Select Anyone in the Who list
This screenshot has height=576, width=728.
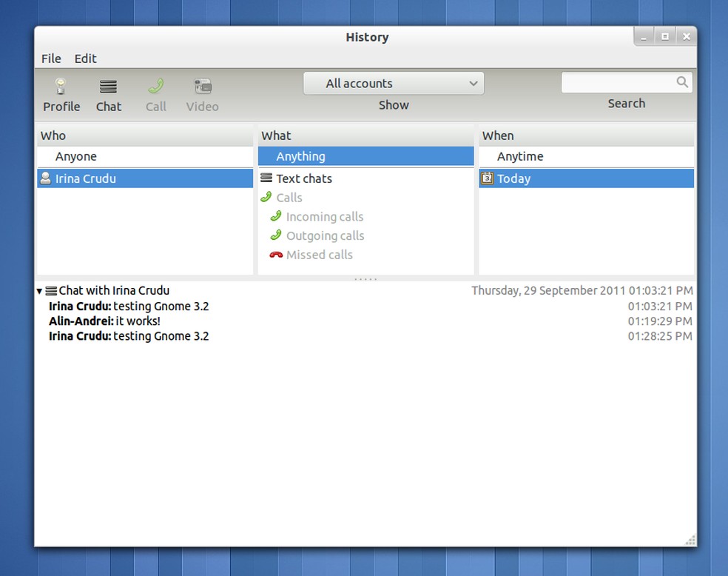click(145, 156)
